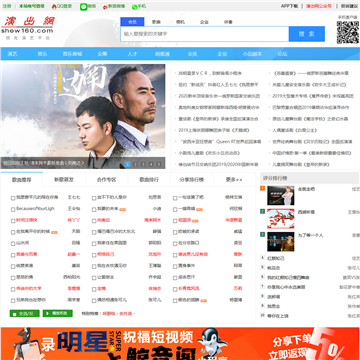Check the BecauseofYourLigh song checkbox
The height and width of the screenshot is (360, 360).
pos(13,209)
